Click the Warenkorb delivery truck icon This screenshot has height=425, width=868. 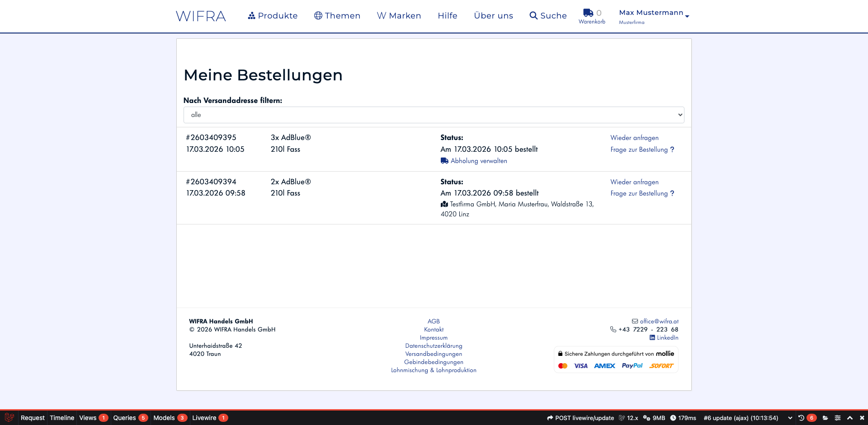click(588, 13)
